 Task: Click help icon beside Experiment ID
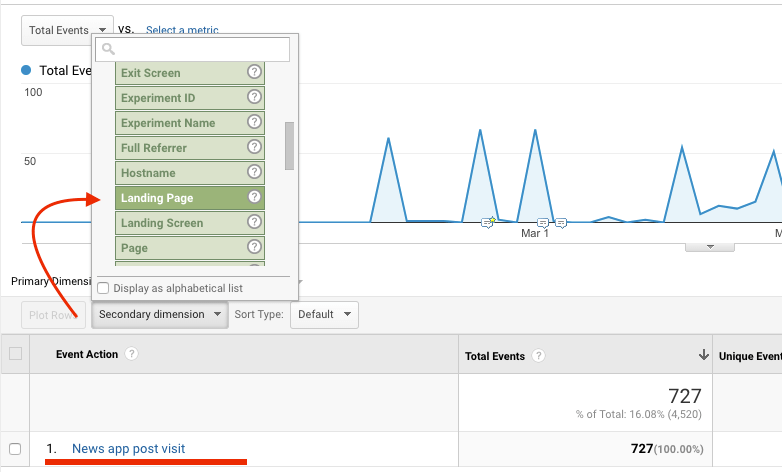pos(254,97)
